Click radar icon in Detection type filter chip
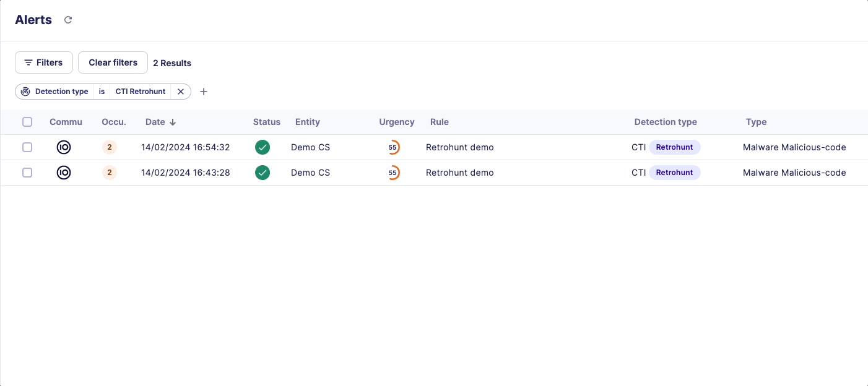Screen dimensions: 868x386 coord(25,92)
